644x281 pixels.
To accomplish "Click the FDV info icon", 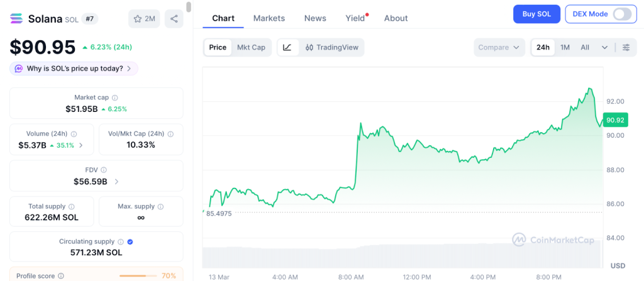I will pyautogui.click(x=104, y=170).
